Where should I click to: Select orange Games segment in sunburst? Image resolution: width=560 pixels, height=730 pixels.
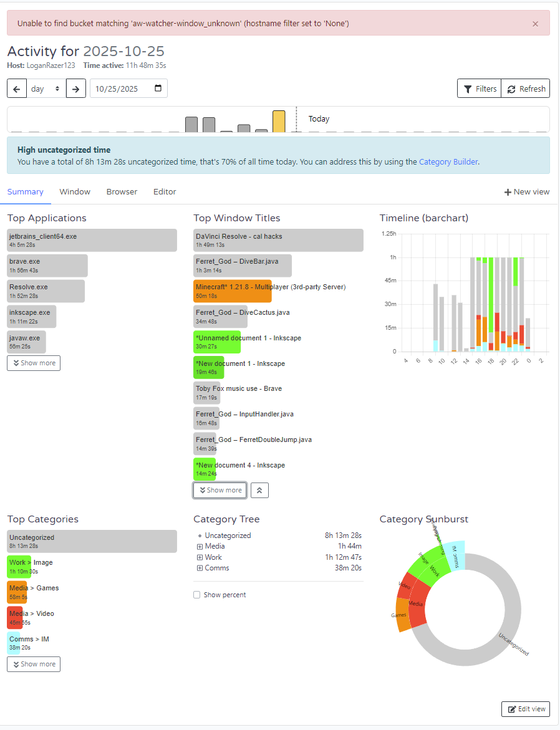[402, 615]
